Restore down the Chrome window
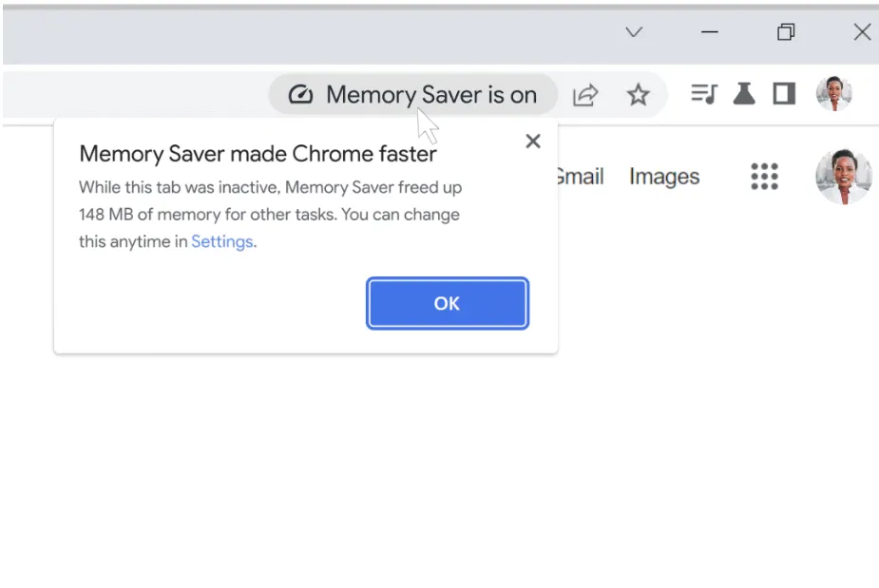The width and height of the screenshot is (879, 588). coord(786,33)
